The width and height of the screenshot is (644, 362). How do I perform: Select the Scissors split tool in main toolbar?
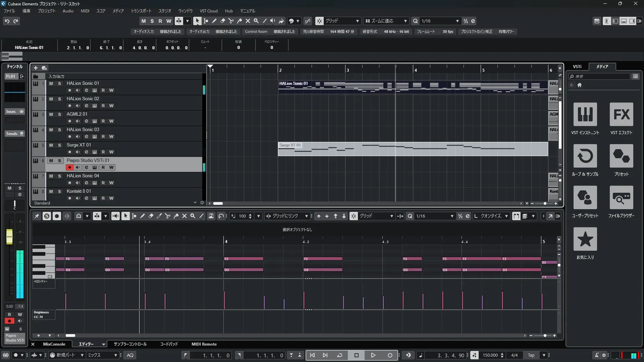click(x=231, y=21)
